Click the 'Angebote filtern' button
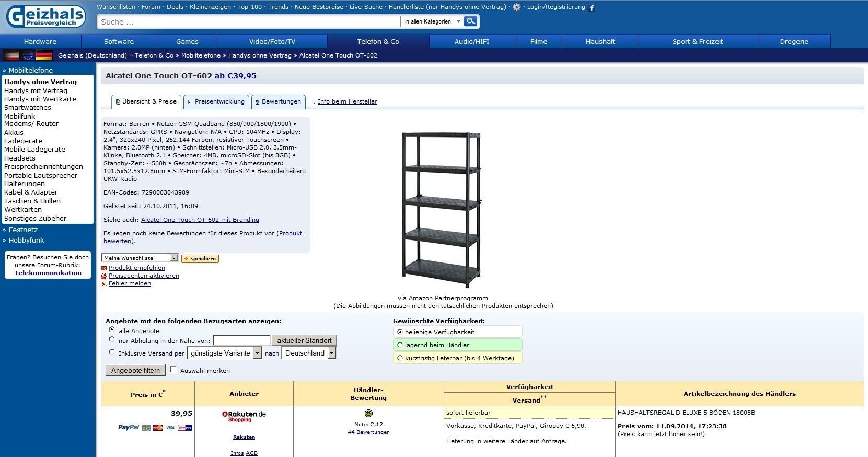Screen dimensions: 868x457 (x=136, y=370)
